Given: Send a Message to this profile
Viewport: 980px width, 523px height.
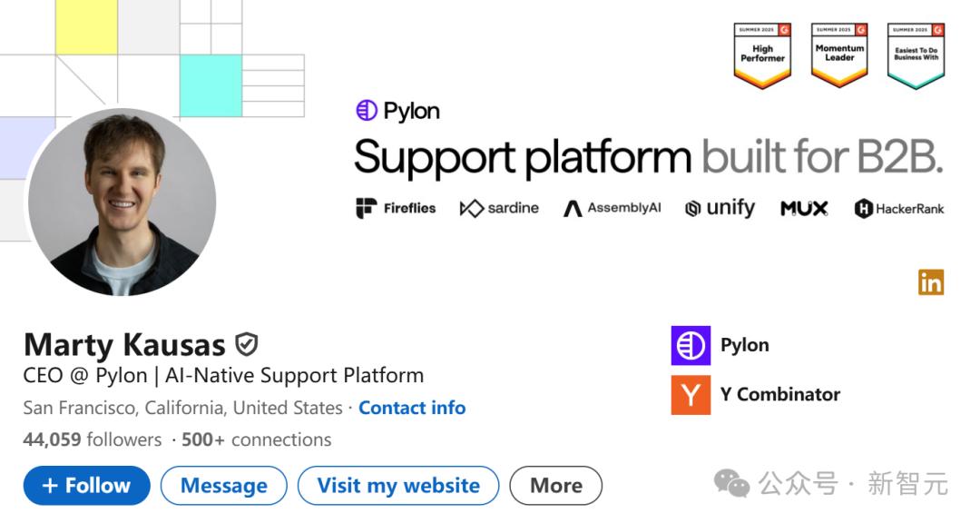Looking at the screenshot, I should (223, 486).
